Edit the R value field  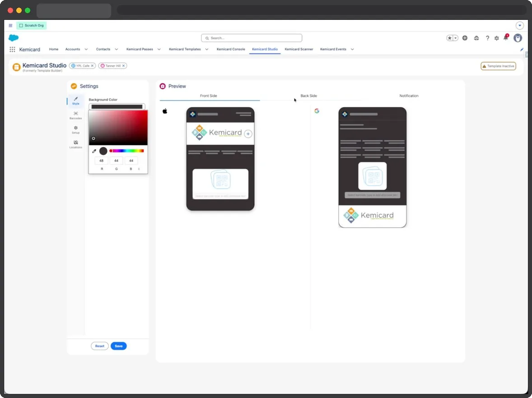[102, 161]
